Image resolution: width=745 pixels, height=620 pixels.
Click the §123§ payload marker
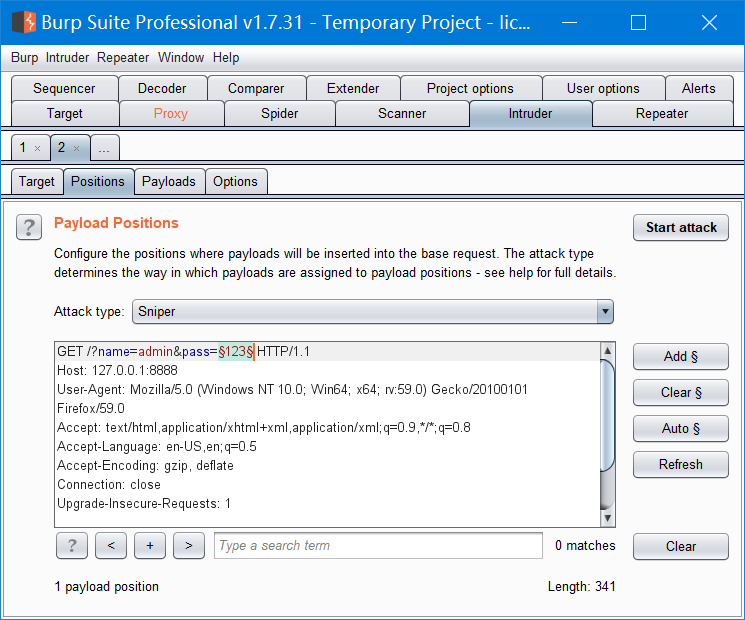click(236, 352)
